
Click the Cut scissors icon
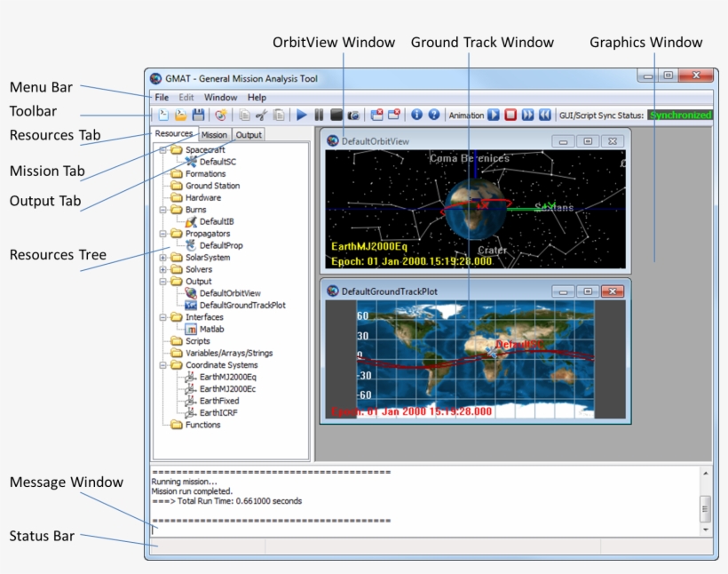click(261, 115)
